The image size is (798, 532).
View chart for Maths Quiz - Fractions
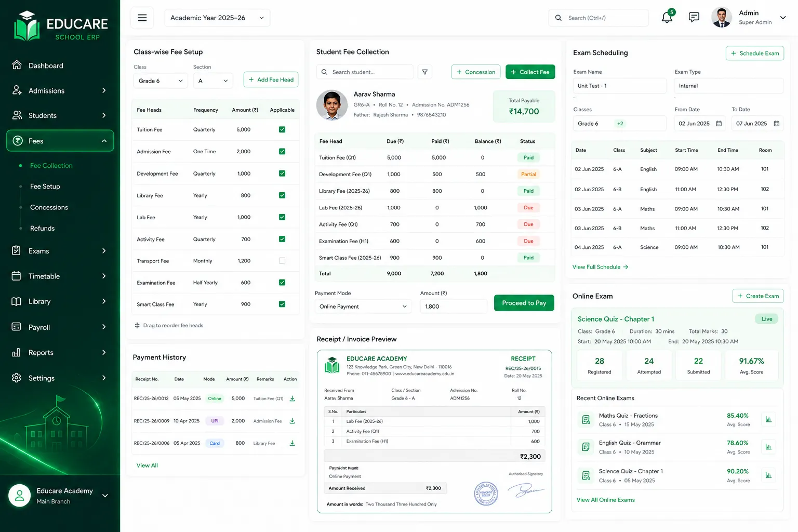[x=768, y=419]
